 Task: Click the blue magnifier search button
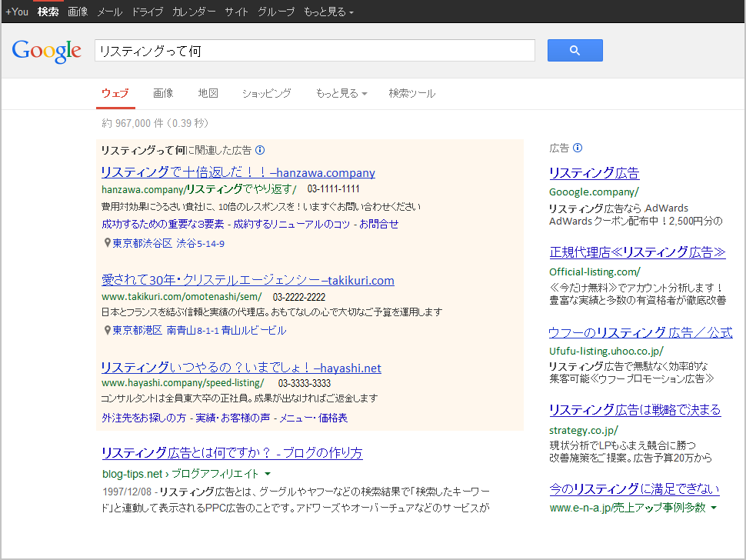[x=574, y=51]
